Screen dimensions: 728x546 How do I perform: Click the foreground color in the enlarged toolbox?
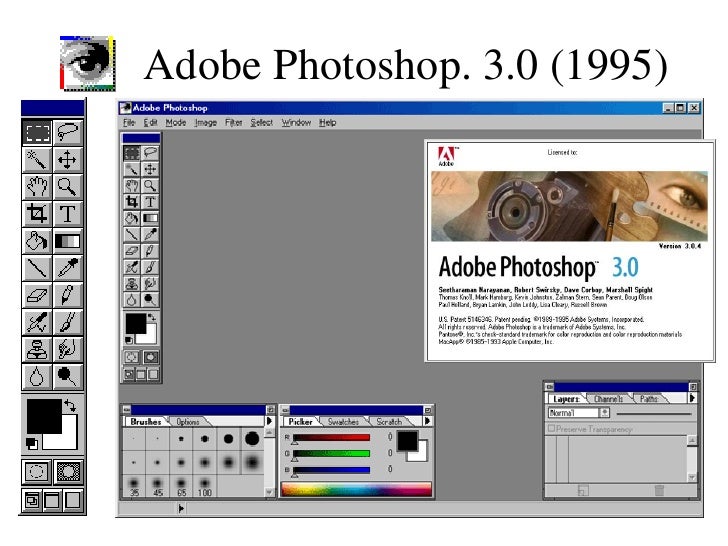tap(44, 416)
